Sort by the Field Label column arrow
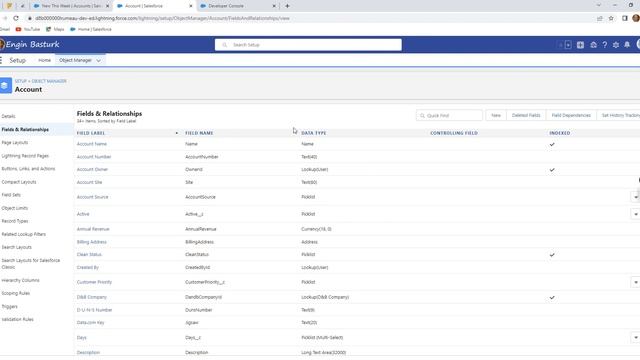The image size is (640, 360). click(176, 133)
